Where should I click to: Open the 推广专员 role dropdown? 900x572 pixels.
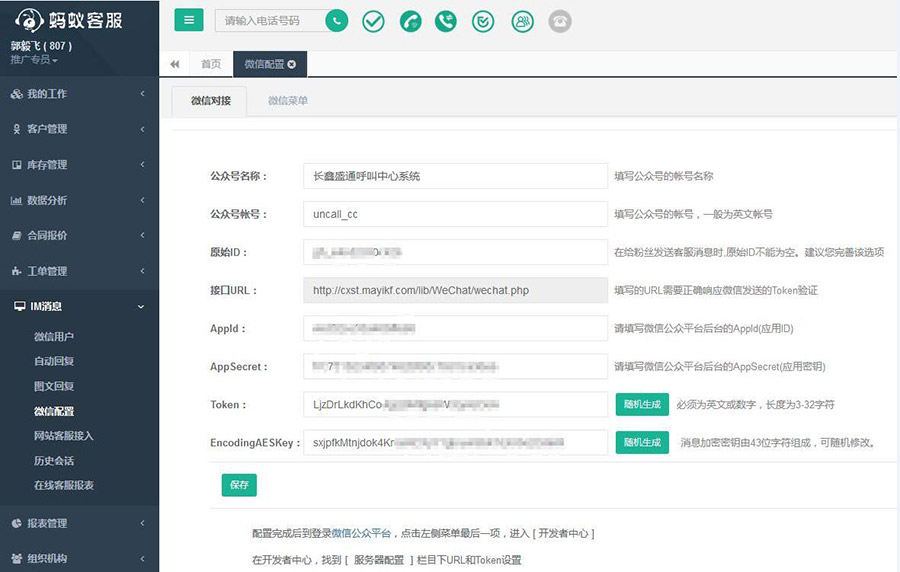34,60
